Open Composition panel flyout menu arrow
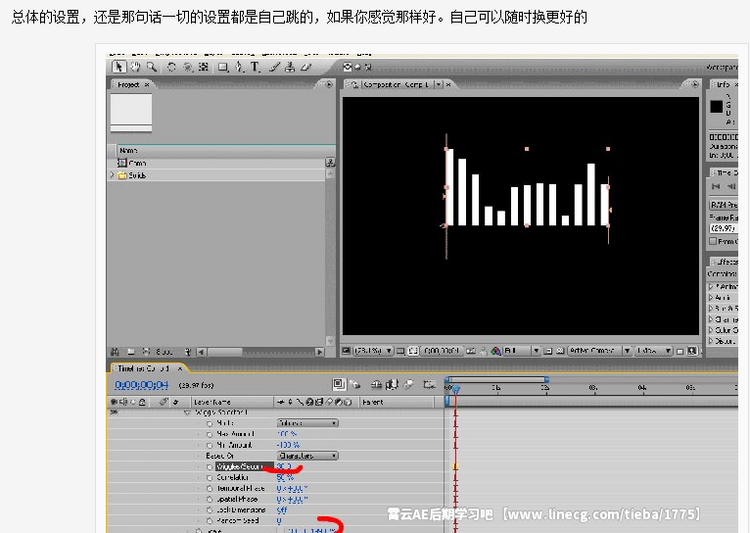Viewport: 750px width, 533px height. pos(695,84)
